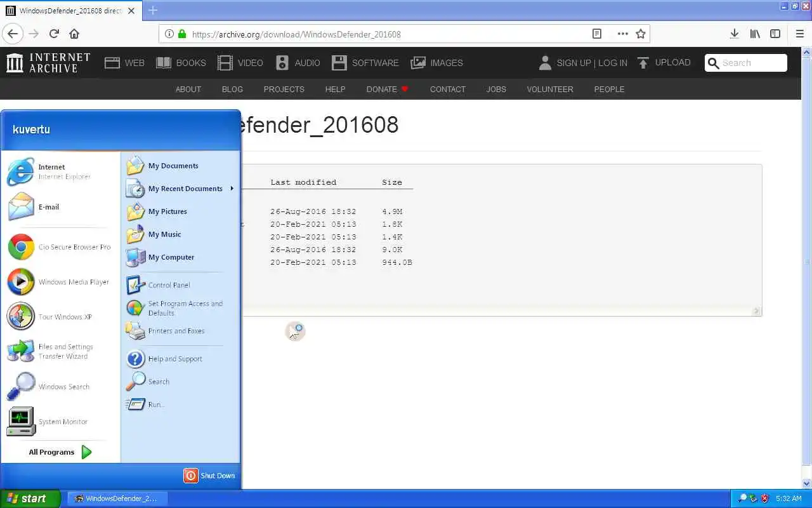The width and height of the screenshot is (812, 508).
Task: Click the red shield tray icon
Action: click(x=764, y=498)
